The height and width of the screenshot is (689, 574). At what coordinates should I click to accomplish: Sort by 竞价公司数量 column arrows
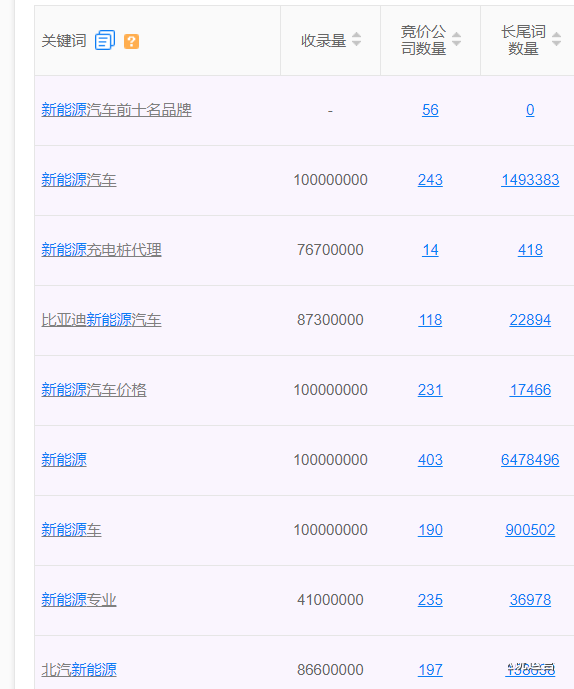(x=456, y=40)
